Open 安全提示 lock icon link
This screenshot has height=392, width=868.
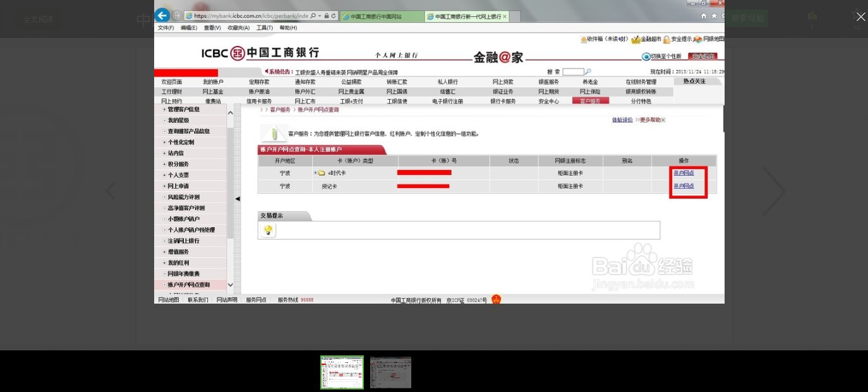(x=666, y=39)
